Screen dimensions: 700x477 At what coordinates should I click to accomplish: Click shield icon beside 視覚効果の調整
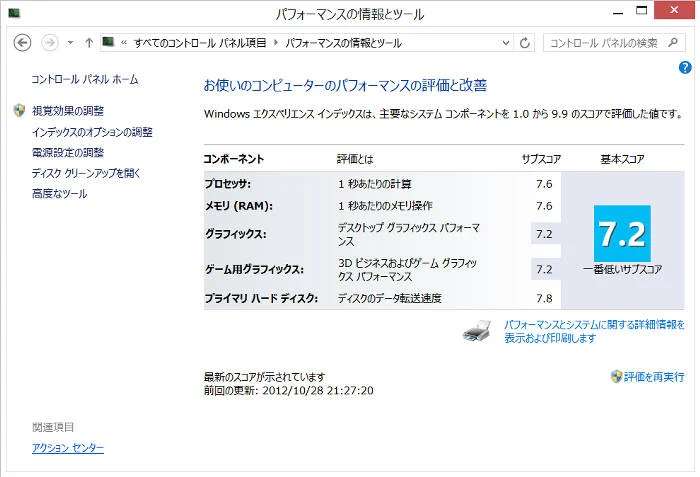tap(19, 110)
